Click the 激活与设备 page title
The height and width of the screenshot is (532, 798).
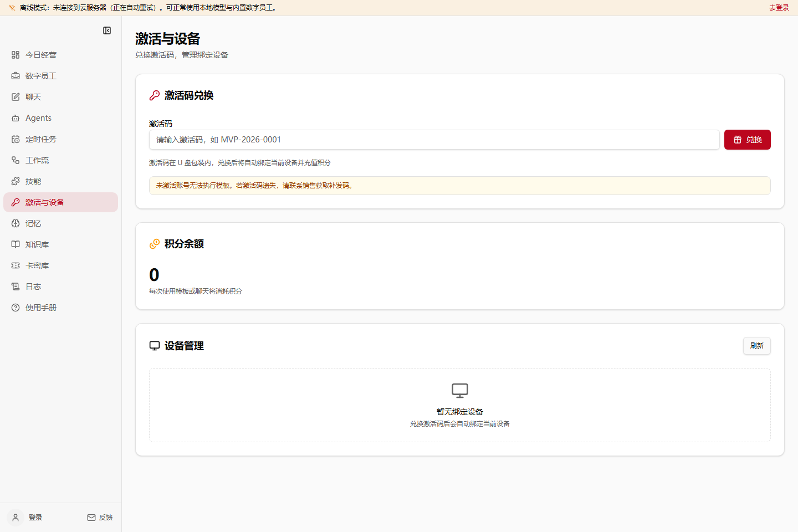[167, 39]
